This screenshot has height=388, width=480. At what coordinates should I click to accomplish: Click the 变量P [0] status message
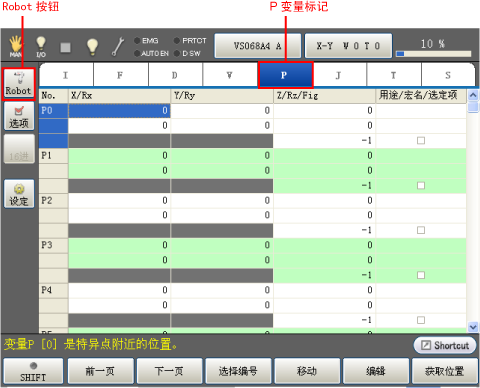point(91,344)
